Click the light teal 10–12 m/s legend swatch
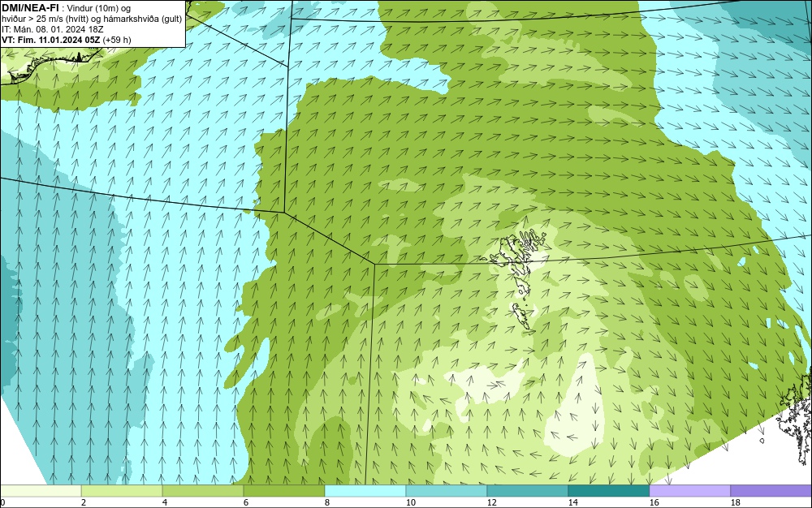Viewport: 812px width, 508px height. pos(447,490)
